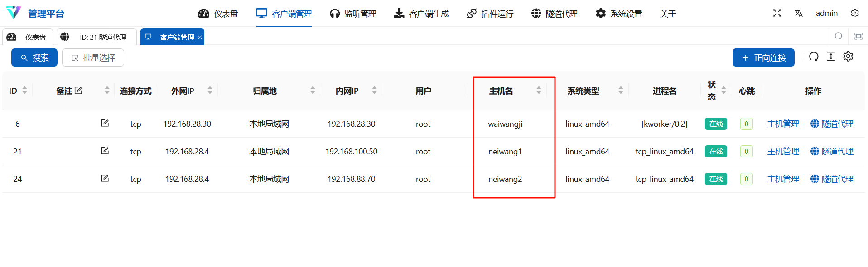Open table density/row height icon
The image size is (868, 267).
pos(831,57)
